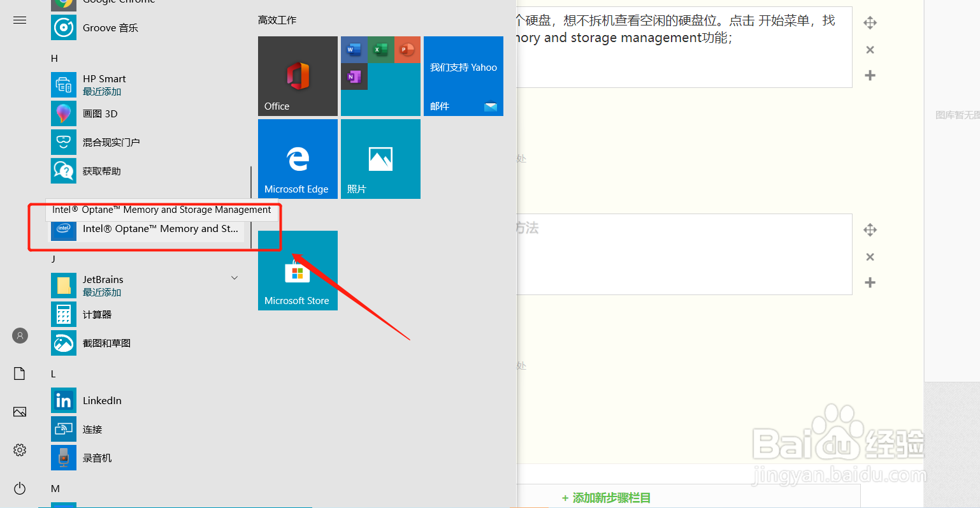Delete the 方法 step with its X icon
The image size is (980, 508).
870,257
